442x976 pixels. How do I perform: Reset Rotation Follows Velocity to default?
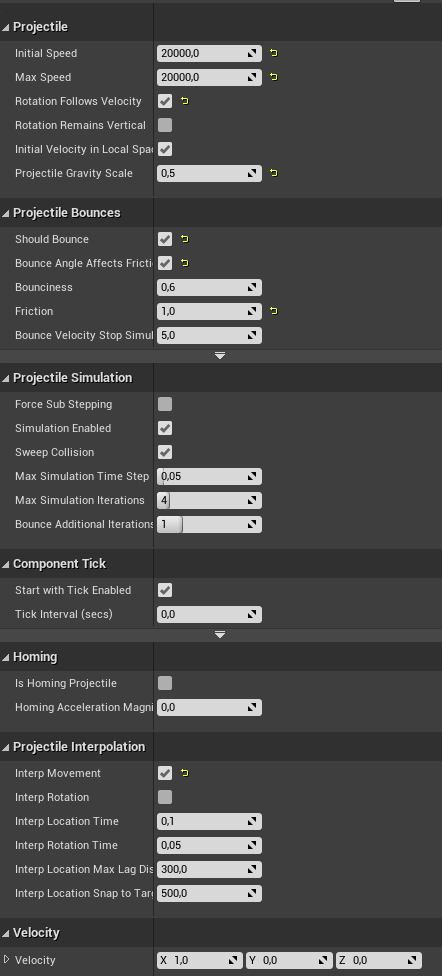pos(184,101)
